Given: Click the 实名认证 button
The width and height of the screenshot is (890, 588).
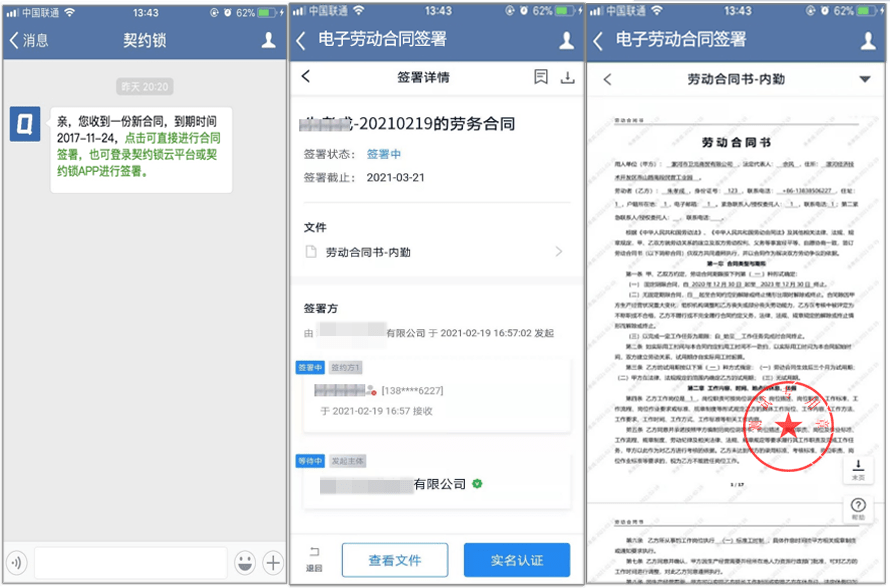Looking at the screenshot, I should coord(517,560).
